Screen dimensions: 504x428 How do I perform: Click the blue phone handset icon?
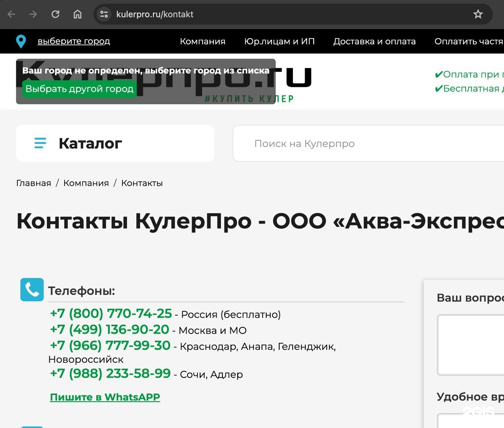(x=32, y=290)
